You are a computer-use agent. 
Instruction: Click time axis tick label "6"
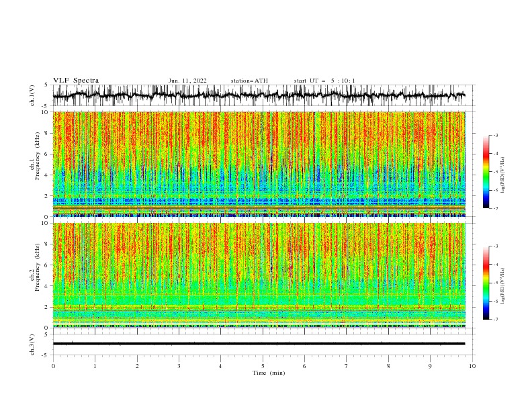304,366
